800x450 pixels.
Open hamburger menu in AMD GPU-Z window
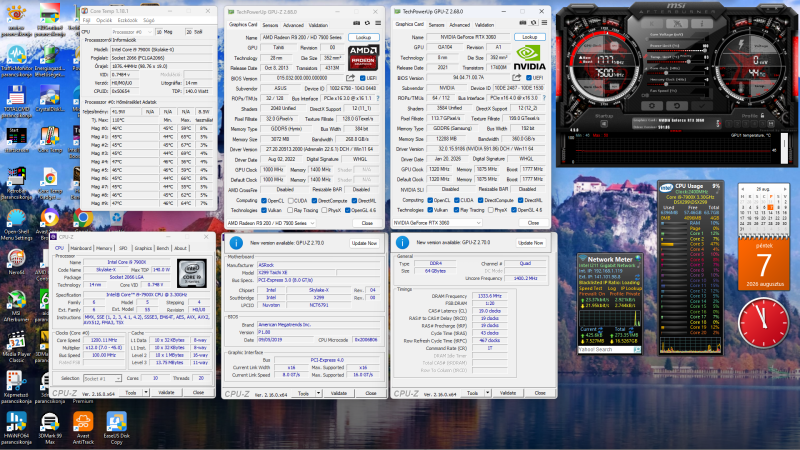point(378,23)
